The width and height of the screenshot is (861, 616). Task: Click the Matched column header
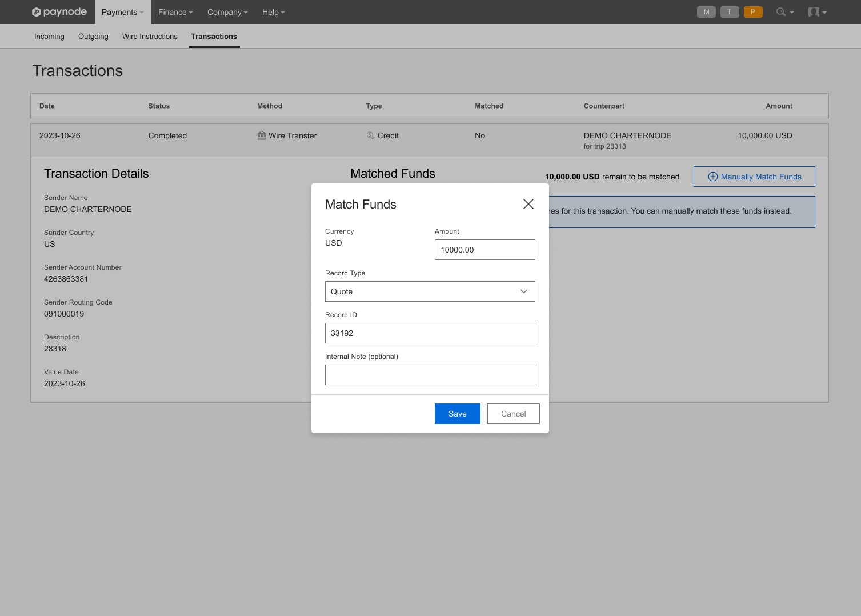point(489,106)
